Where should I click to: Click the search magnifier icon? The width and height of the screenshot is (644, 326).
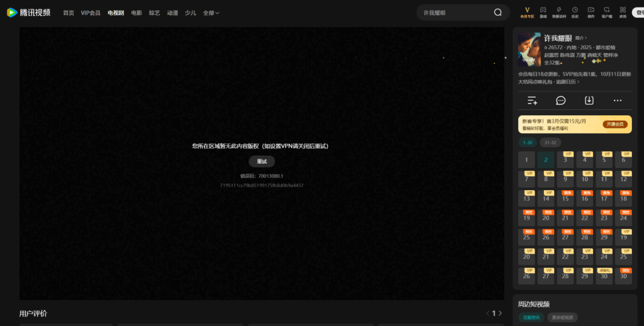(x=498, y=13)
